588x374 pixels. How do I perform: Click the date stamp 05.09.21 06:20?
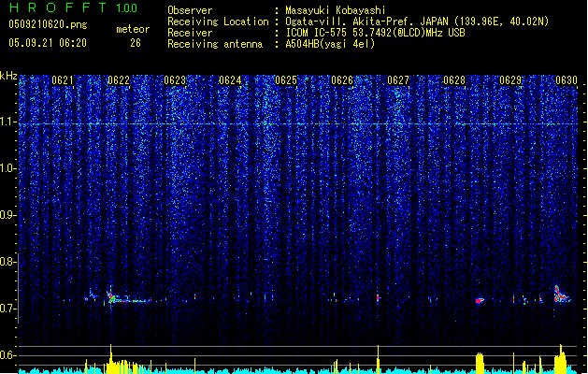[x=48, y=43]
